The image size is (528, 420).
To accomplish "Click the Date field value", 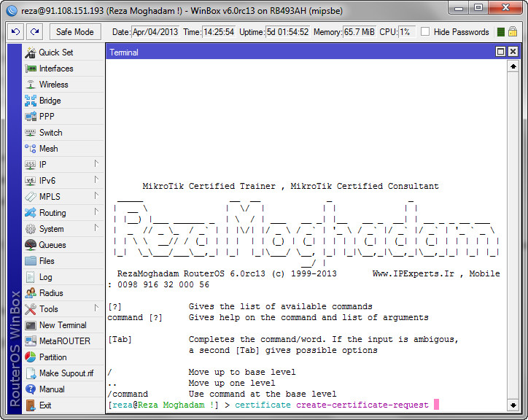I will (x=155, y=32).
